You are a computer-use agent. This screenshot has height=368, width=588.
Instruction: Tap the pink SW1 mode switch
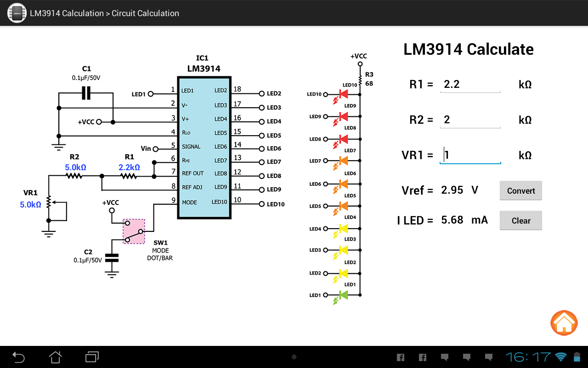(134, 231)
